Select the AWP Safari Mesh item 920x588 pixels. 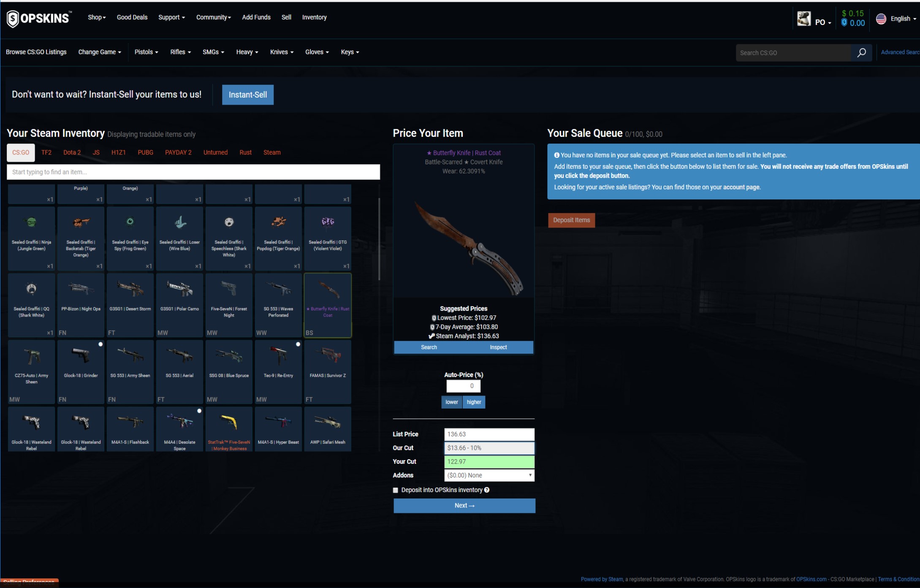(x=328, y=429)
